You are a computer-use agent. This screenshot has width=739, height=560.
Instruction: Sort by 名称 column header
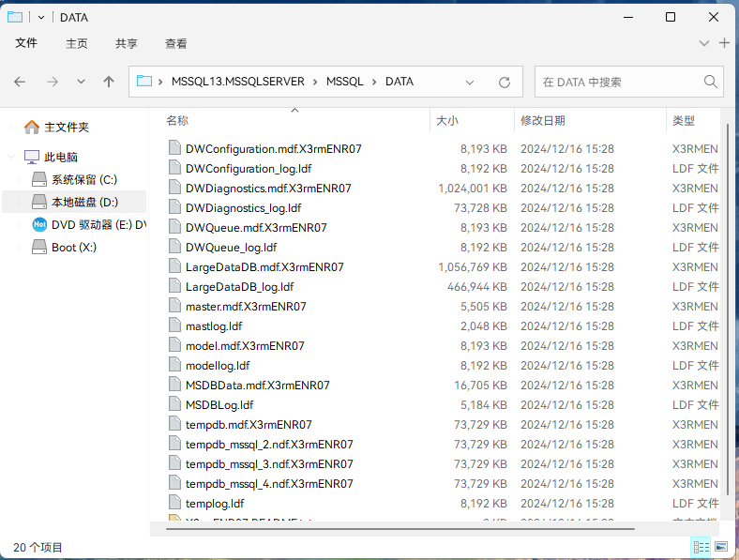(177, 121)
